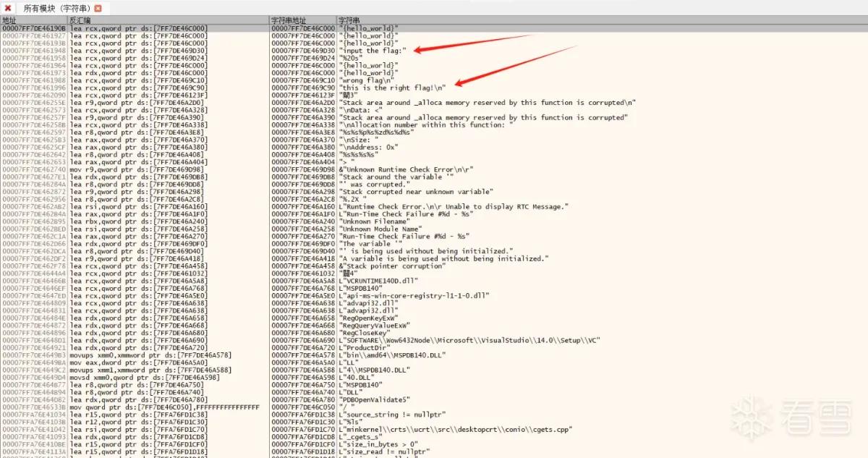This screenshot has width=868, height=458.
Task: Click mov r9,qword ptr ds:[7FF7DE469D98]
Action: click(137, 169)
